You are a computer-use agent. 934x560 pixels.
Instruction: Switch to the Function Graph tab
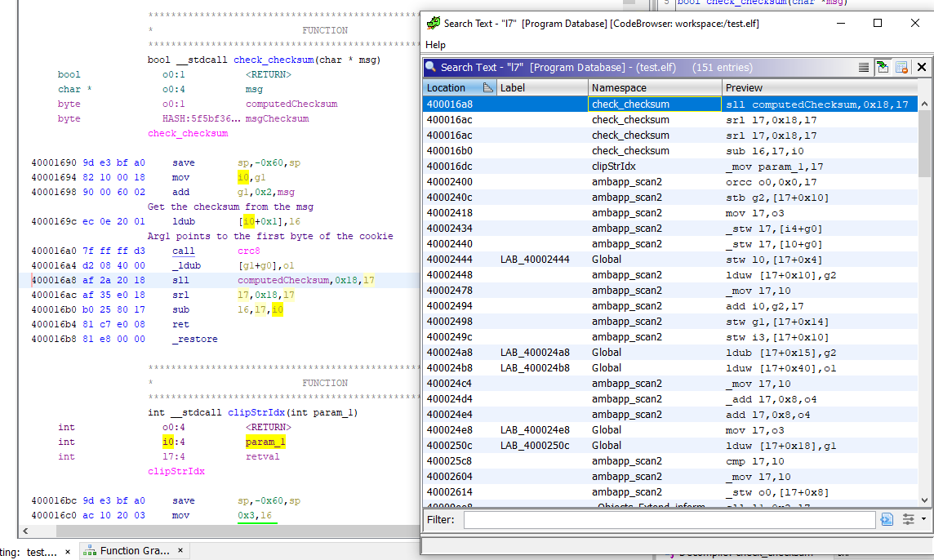(134, 550)
